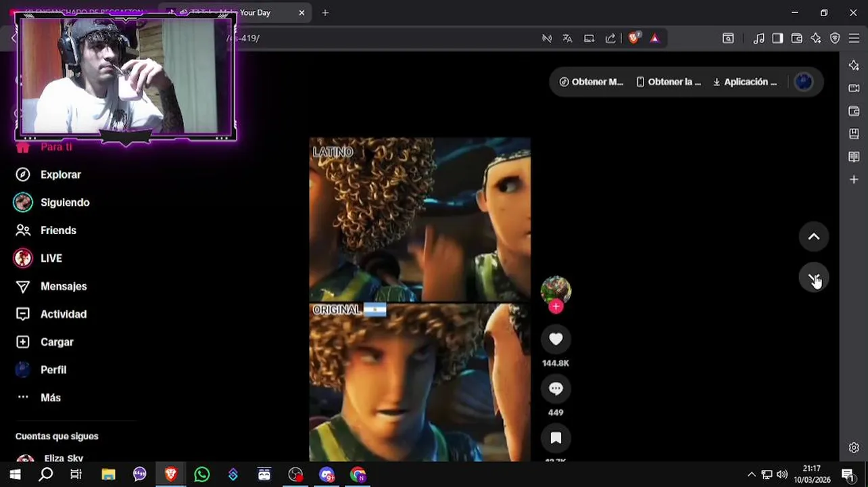Open Brave VPN shield icon

pyautogui.click(x=835, y=39)
